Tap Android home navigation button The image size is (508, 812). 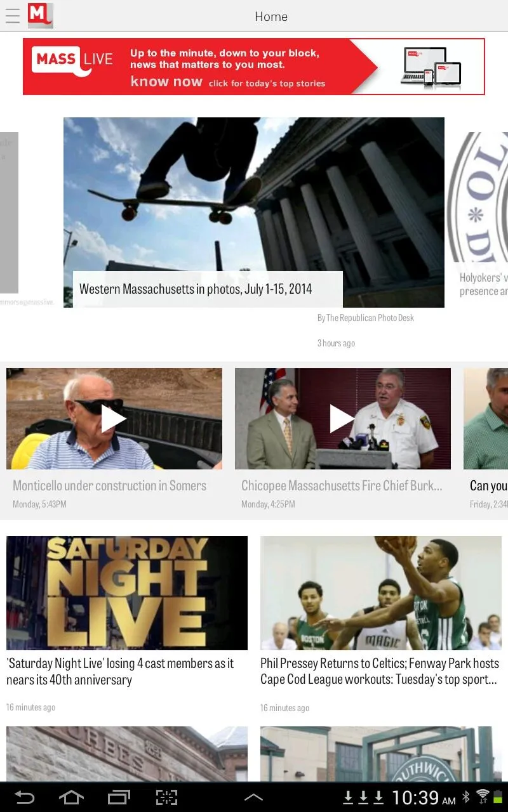click(x=71, y=797)
